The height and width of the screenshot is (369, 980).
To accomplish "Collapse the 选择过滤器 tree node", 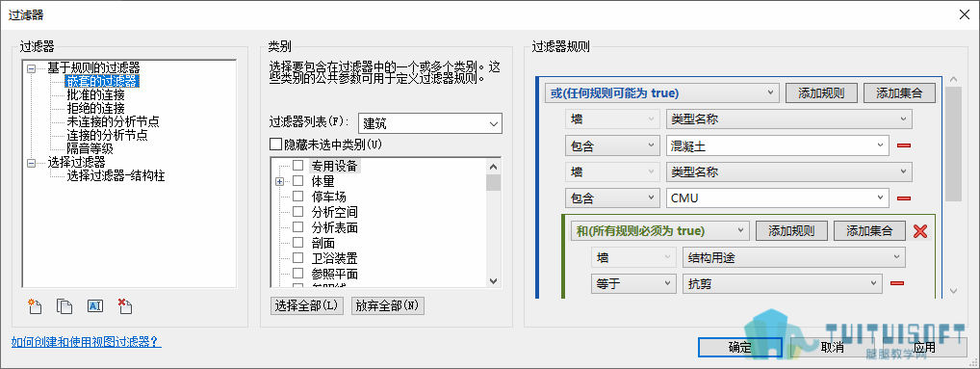I will (x=31, y=163).
